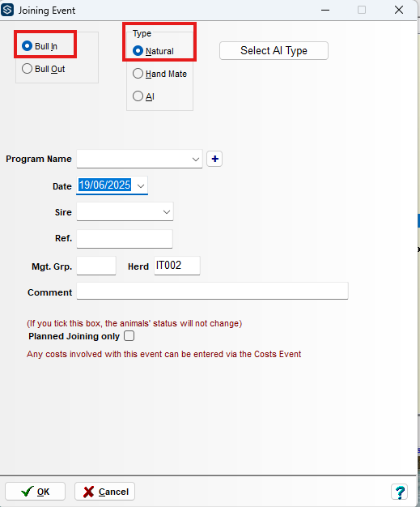Screen dimensions: 420x507
Task: Click the Herd field showing IT002
Action: 177,266
